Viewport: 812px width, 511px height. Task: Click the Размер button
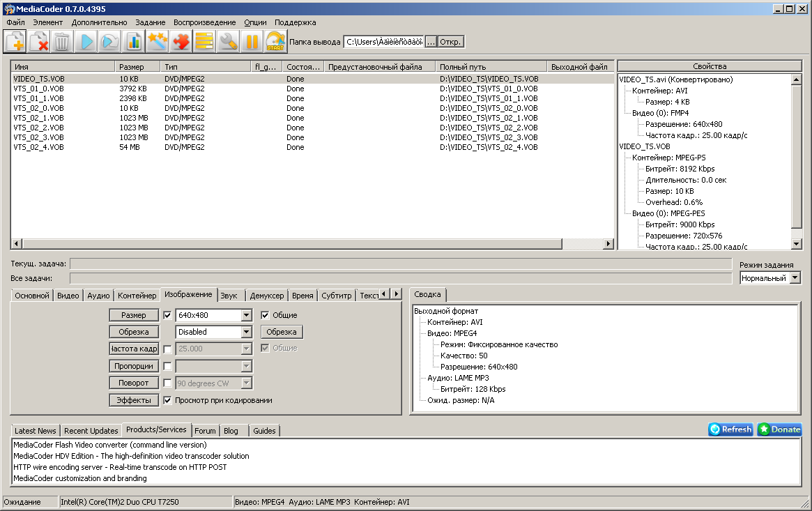point(134,315)
